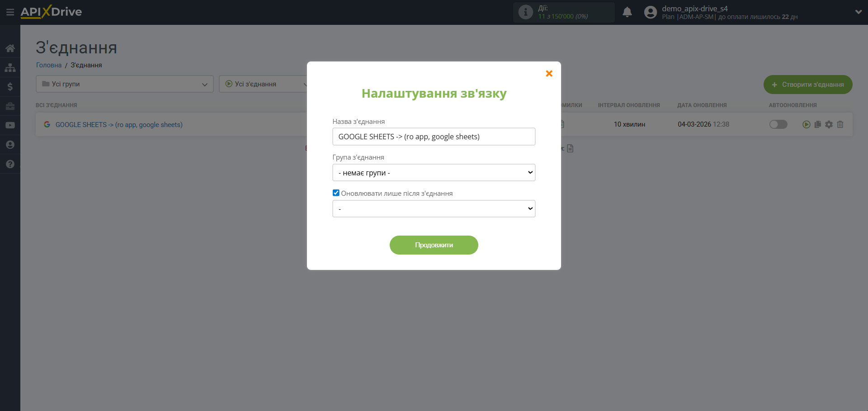868x411 pixels.
Task: Open the payments section via dollar icon
Action: [10, 87]
